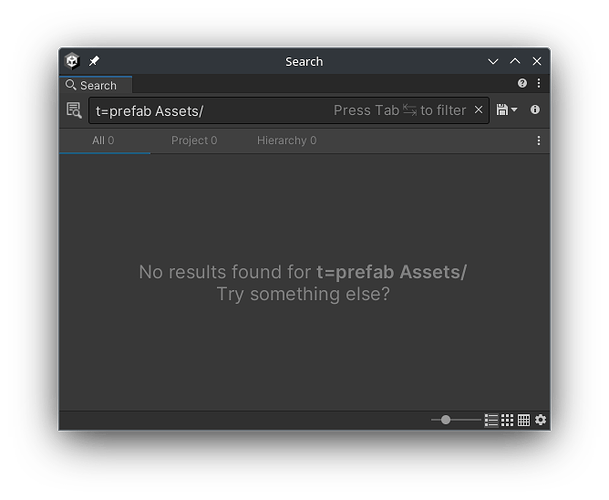Clear the search query with the X
Screen dimensions: 609x500
478,110
